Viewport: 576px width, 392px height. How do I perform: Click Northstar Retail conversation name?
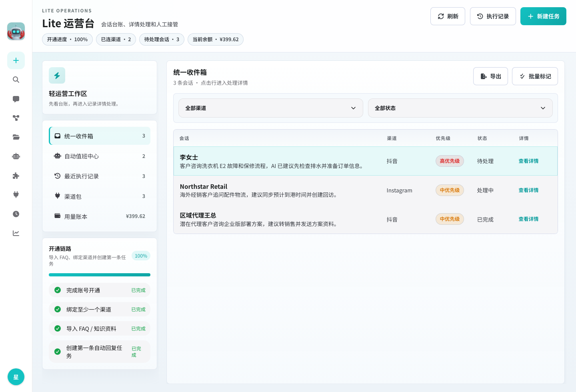point(204,186)
